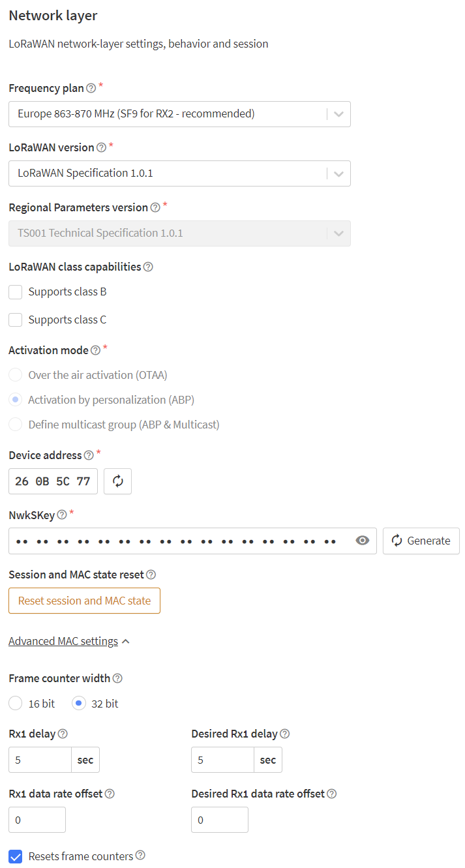465x868 pixels.
Task: Uncheck Resets frame counters
Action: (x=16, y=856)
